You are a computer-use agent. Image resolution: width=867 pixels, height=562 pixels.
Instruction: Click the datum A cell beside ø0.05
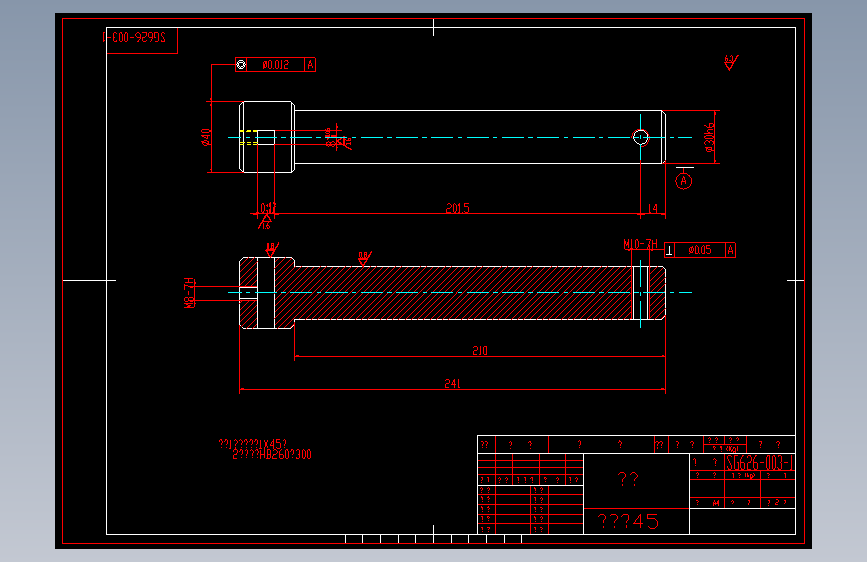(730, 250)
